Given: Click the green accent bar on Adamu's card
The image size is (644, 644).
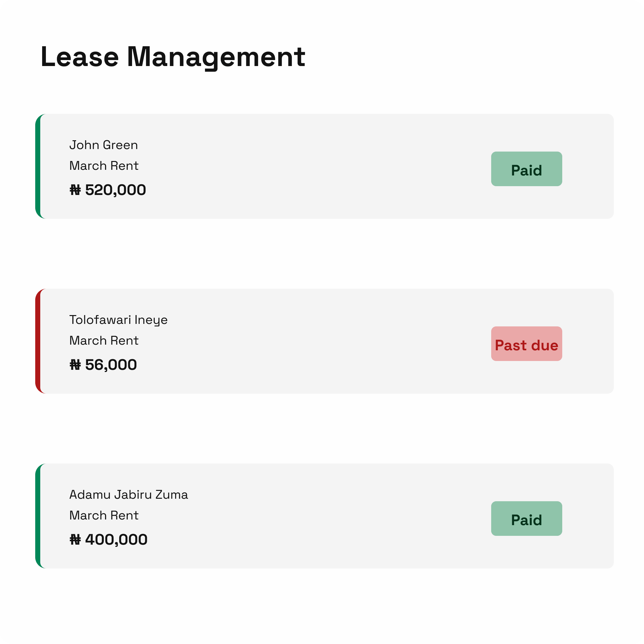Looking at the screenshot, I should [38, 516].
